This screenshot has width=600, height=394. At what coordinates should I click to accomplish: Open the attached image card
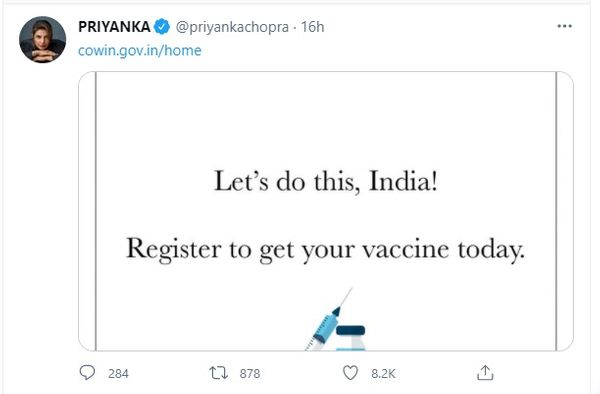click(x=326, y=211)
